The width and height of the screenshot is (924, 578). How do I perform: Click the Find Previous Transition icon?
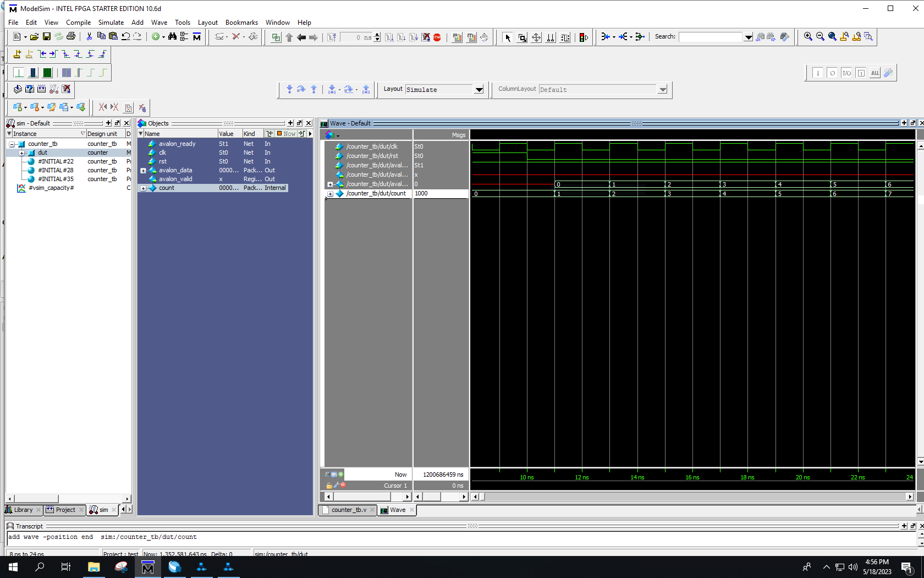pos(42,54)
